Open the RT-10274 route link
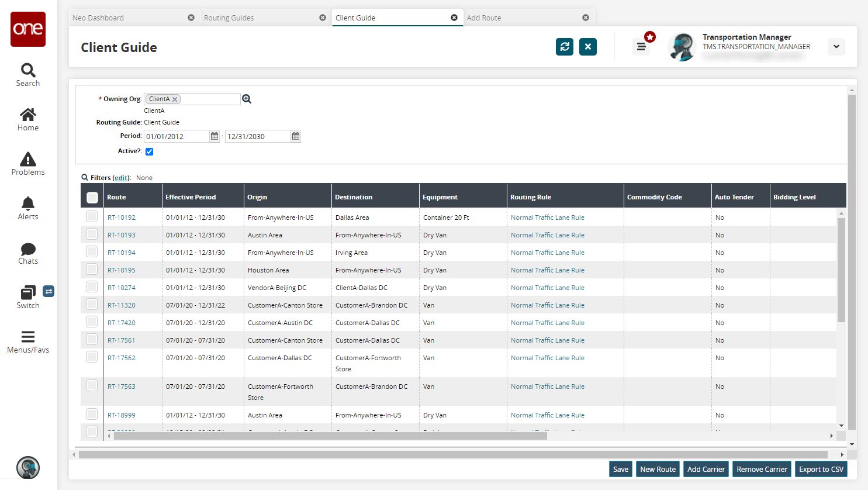This screenshot has width=868, height=490. point(122,288)
